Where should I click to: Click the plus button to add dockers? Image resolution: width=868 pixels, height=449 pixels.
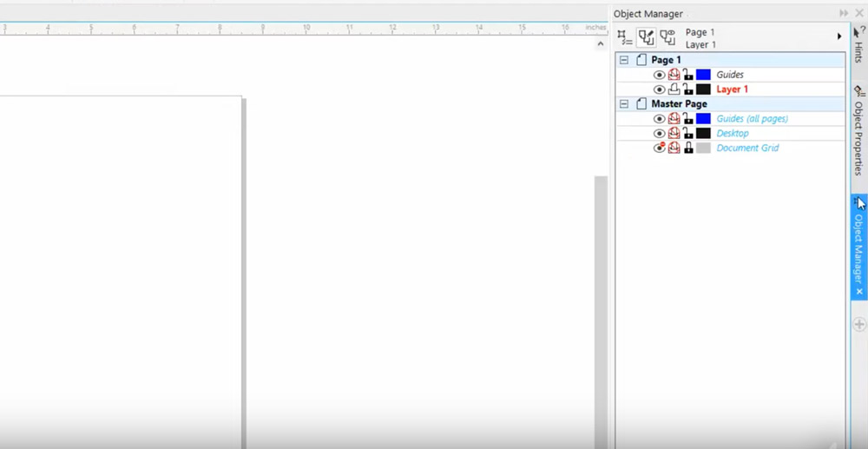pyautogui.click(x=859, y=325)
